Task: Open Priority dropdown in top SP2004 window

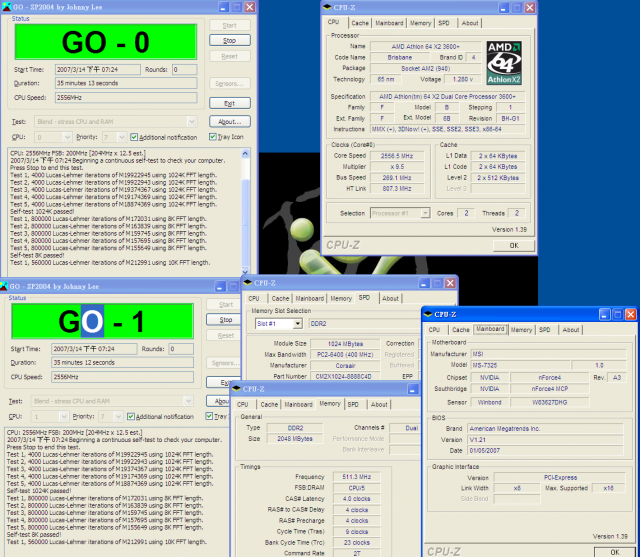Action: click(121, 137)
